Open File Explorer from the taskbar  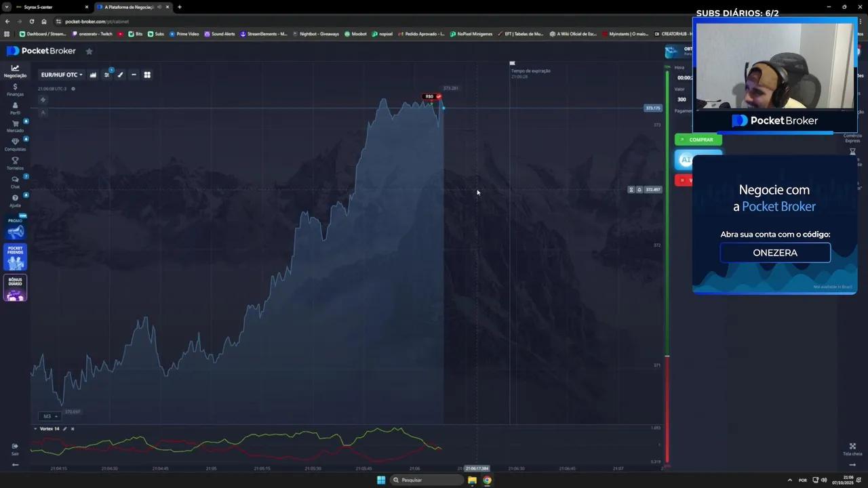[x=472, y=480]
